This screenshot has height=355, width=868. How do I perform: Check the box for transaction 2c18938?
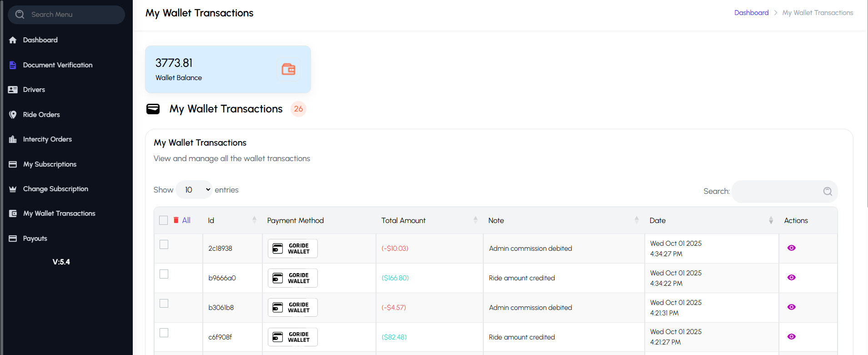pyautogui.click(x=164, y=244)
